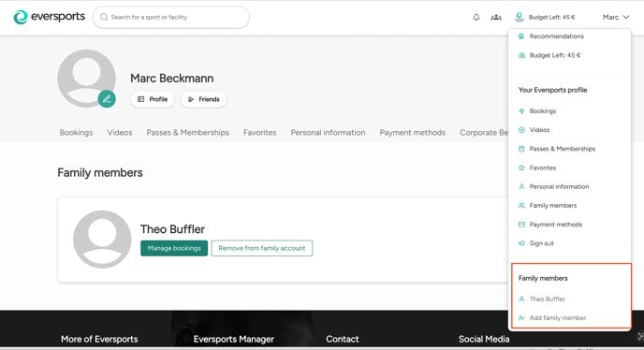Click the Manage bookings button
This screenshot has height=350, width=644.
[x=174, y=248]
